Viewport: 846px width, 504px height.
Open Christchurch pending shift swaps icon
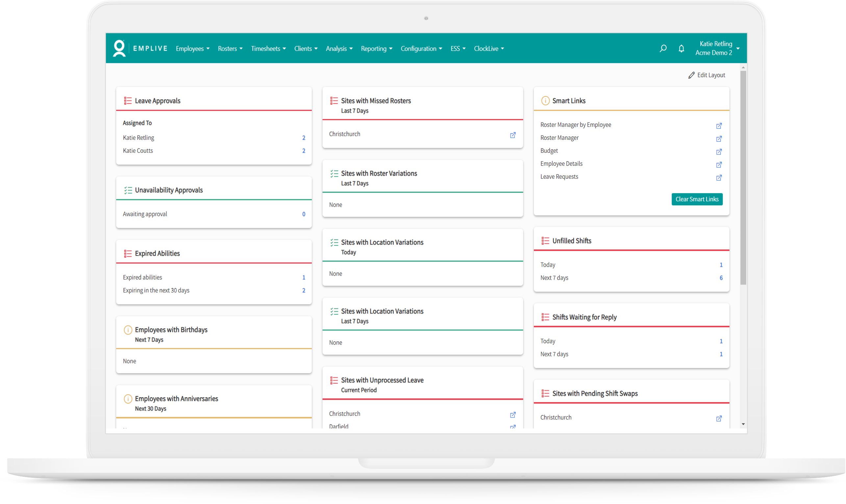point(719,419)
